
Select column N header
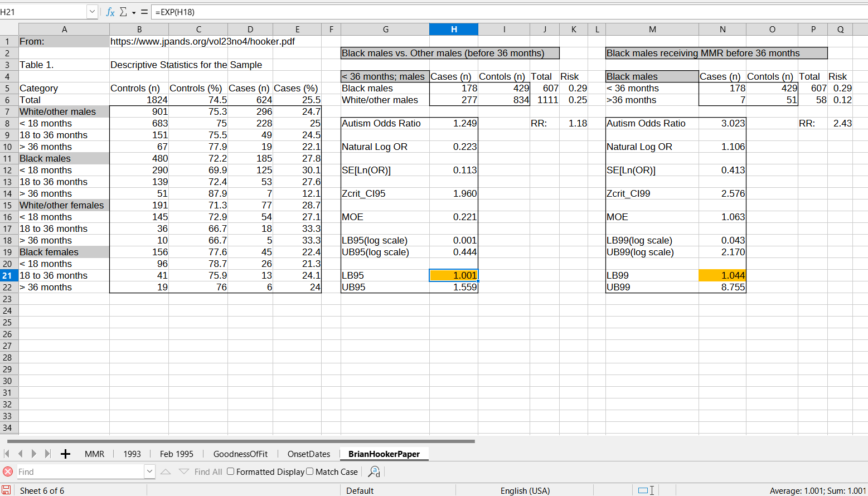coord(722,30)
